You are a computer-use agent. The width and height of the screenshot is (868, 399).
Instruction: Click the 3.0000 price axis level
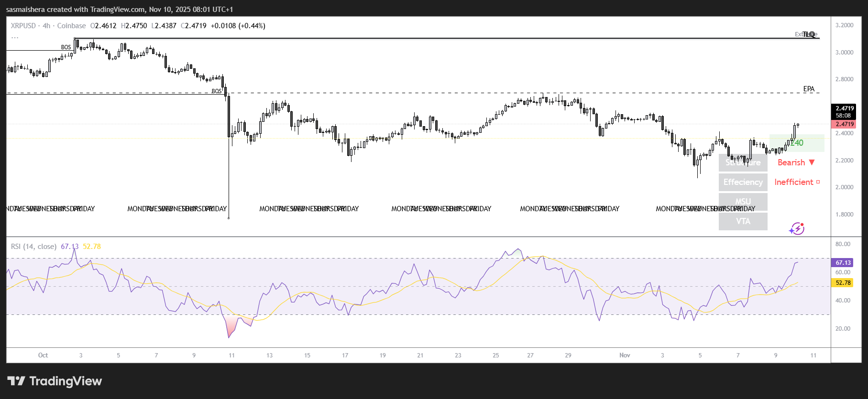pyautogui.click(x=844, y=53)
